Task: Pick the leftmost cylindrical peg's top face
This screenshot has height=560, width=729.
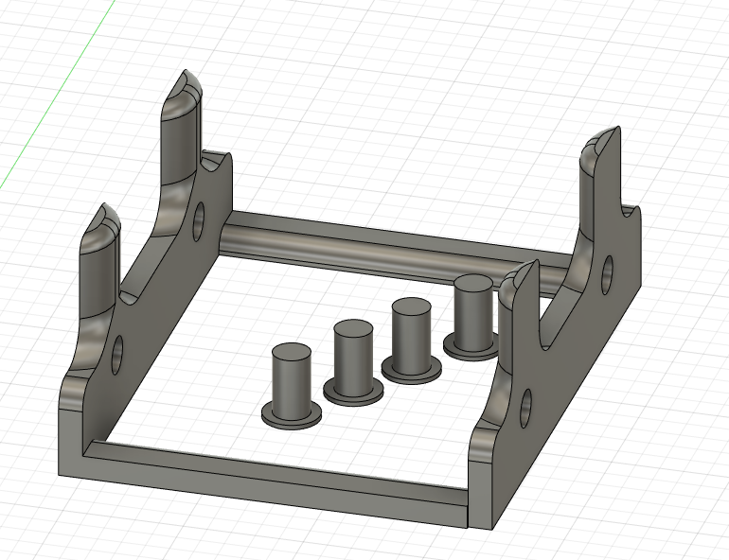Action: pos(291,354)
